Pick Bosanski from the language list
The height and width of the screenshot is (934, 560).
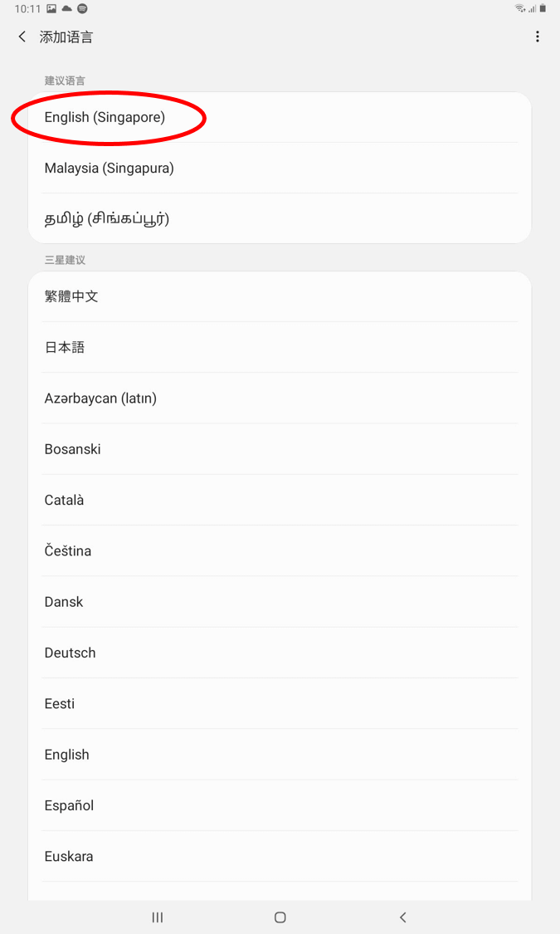(x=72, y=449)
